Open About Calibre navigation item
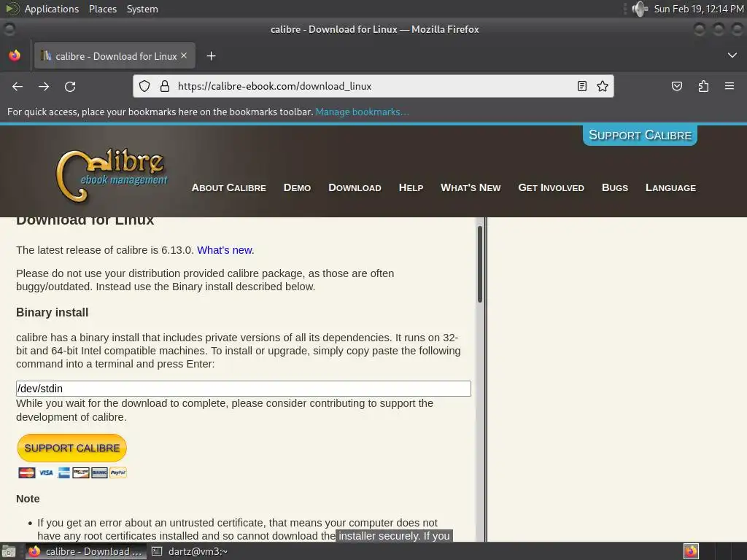Screen dimensions: 747x560 point(228,187)
